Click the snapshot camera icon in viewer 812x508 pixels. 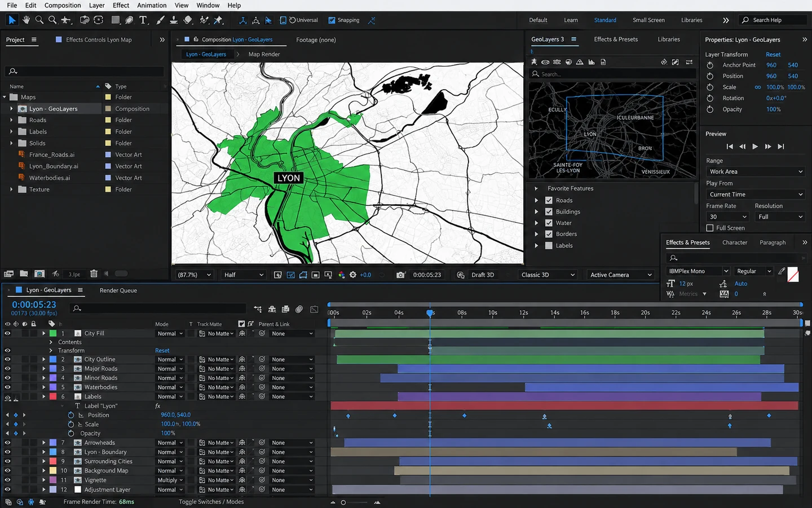tap(400, 275)
